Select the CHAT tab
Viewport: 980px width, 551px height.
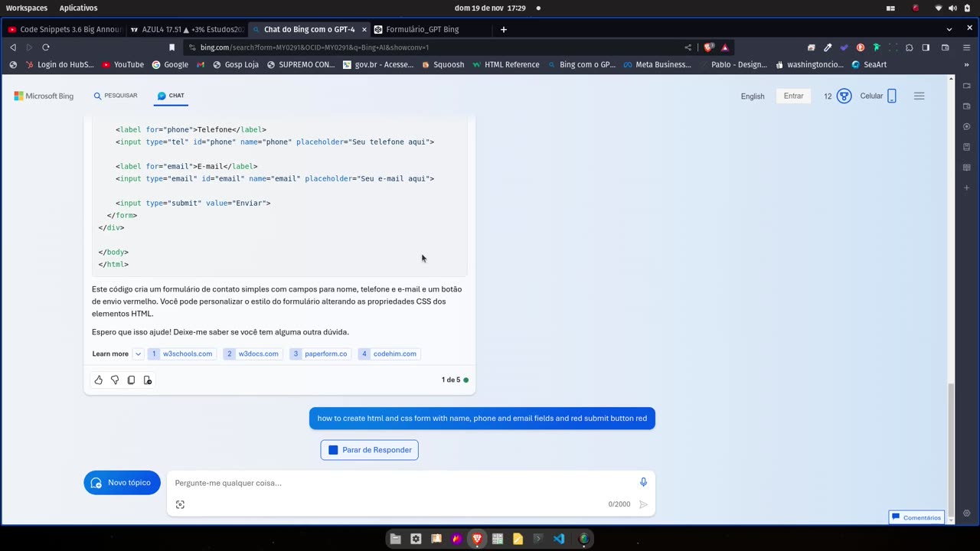pos(171,96)
